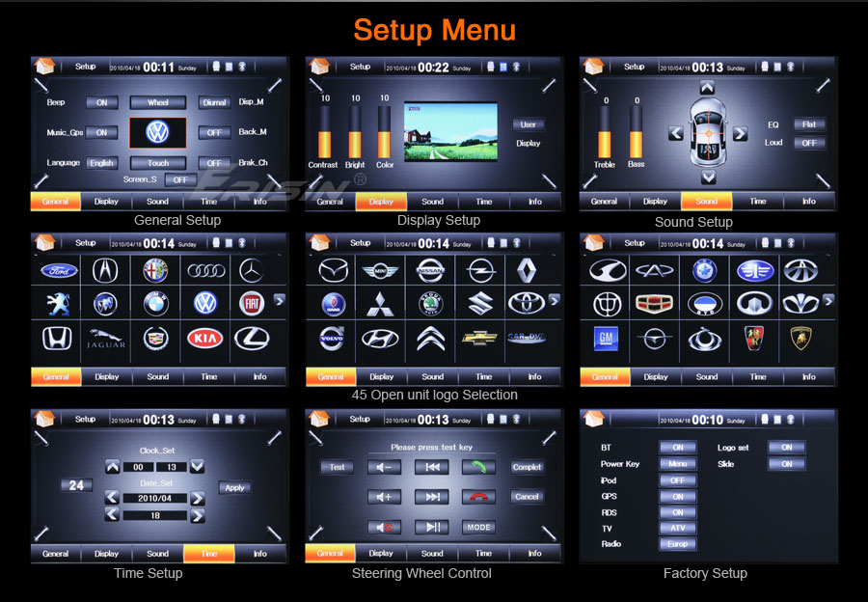868x602 pixels.
Task: Cancel the steering wheel key setup
Action: pyautogui.click(x=527, y=497)
